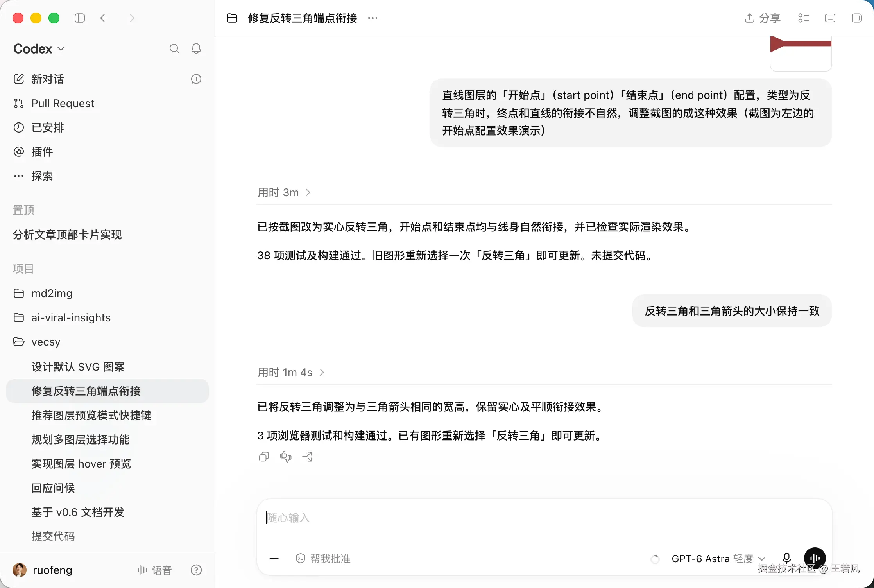Open the Pull Request item

pyautogui.click(x=63, y=103)
